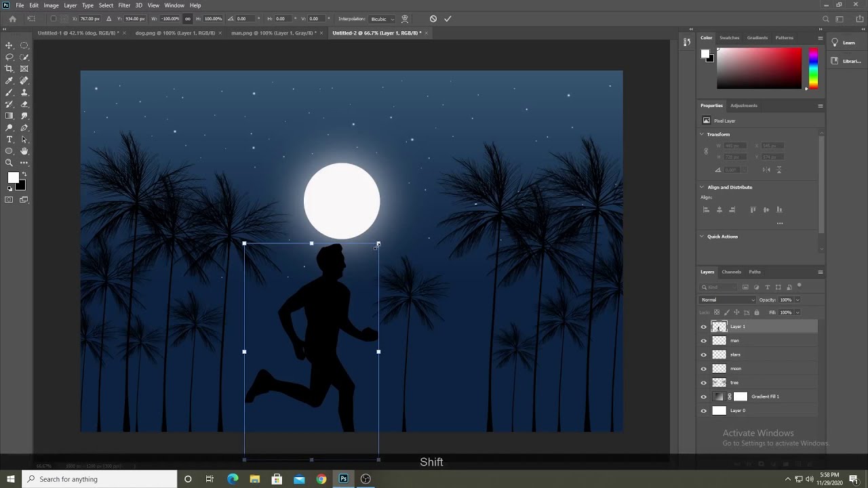Select the Hand tool
This screenshot has width=868, height=488.
24,151
